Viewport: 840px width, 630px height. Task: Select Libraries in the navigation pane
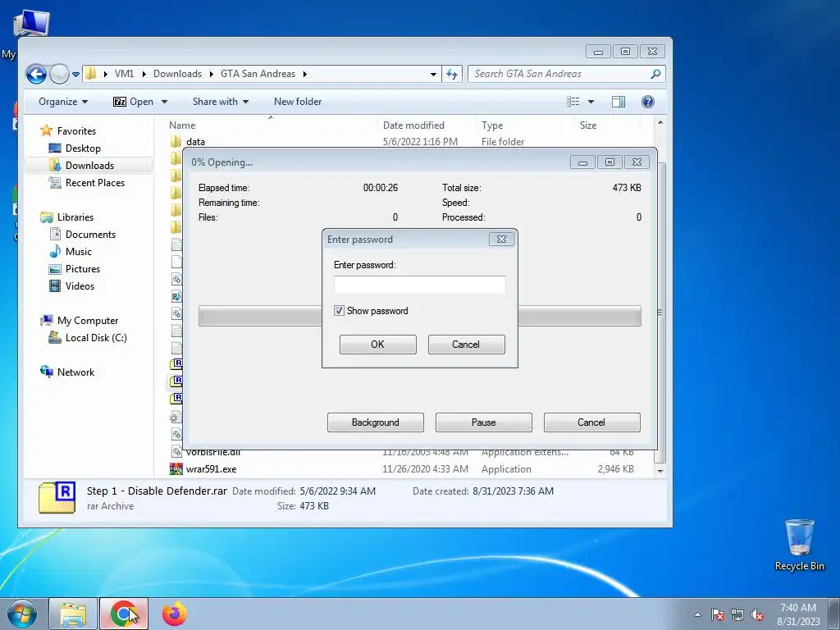75,217
